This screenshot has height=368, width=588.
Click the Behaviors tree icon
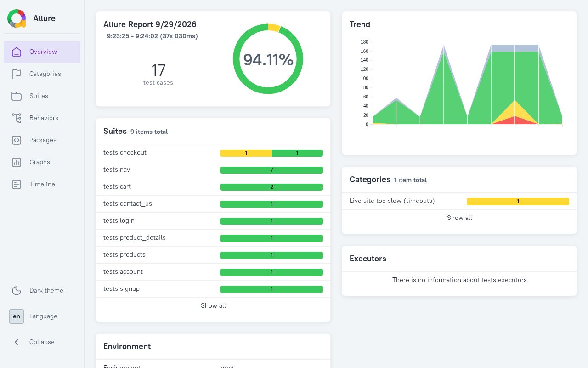(17, 118)
